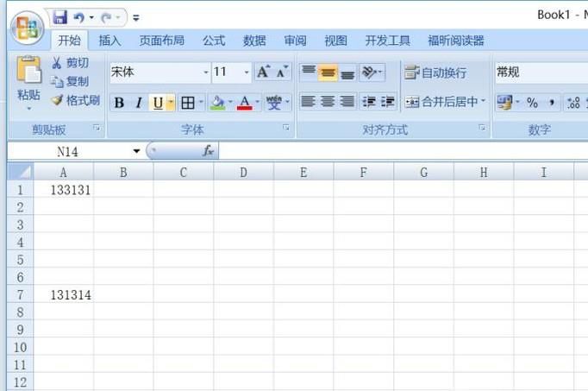Select column D header
Screen dimensions: 588x391
point(243,173)
